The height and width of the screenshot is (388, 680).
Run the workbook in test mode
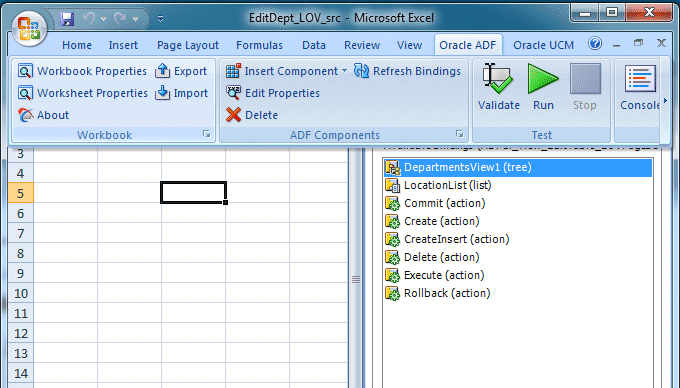click(x=543, y=87)
